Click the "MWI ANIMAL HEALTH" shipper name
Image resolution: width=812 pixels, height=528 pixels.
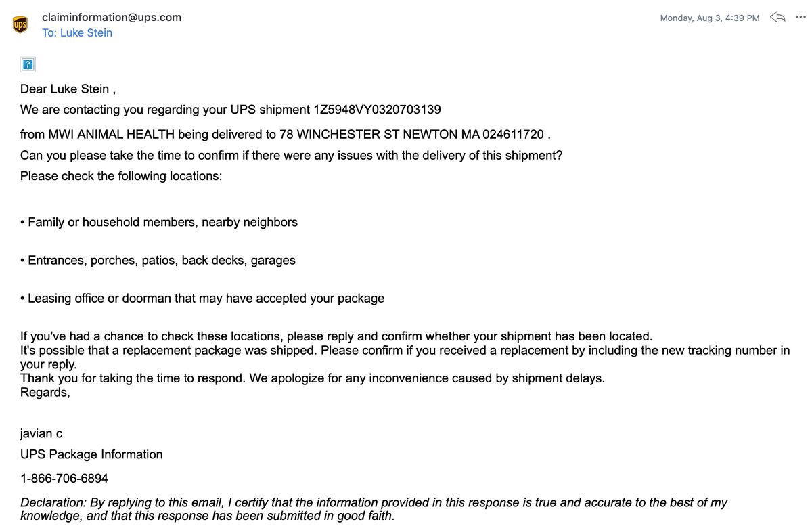point(112,134)
